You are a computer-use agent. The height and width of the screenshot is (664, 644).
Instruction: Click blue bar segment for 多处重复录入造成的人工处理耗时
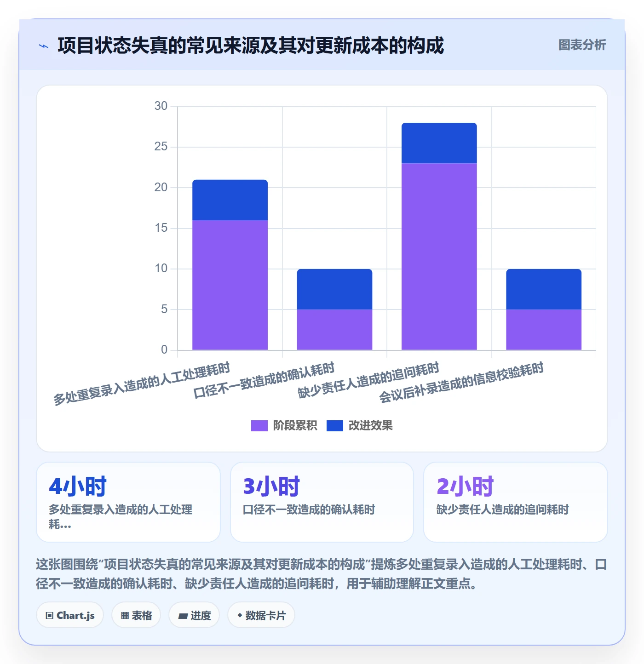click(x=230, y=200)
